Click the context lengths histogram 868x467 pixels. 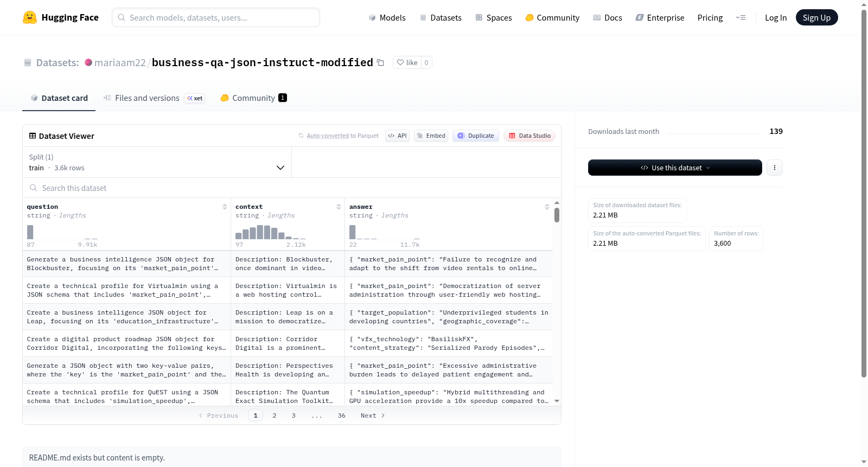click(x=271, y=232)
